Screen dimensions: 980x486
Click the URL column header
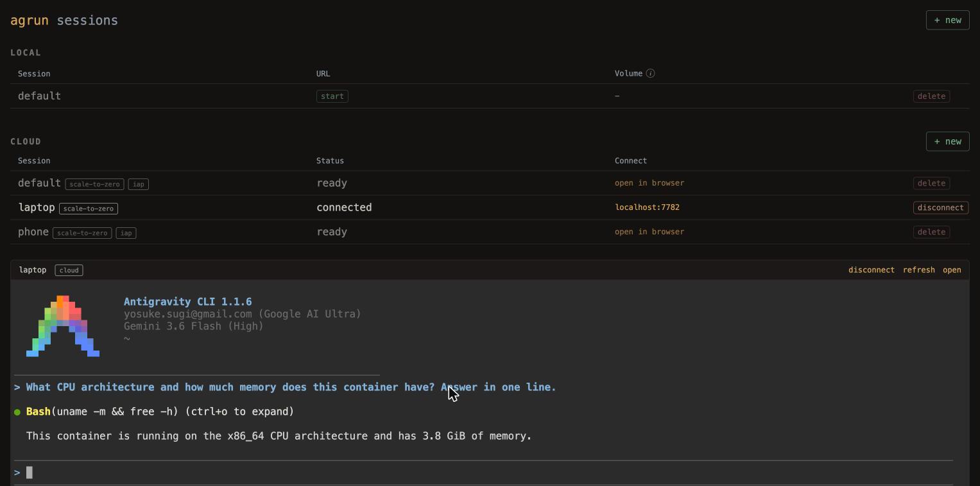click(323, 73)
